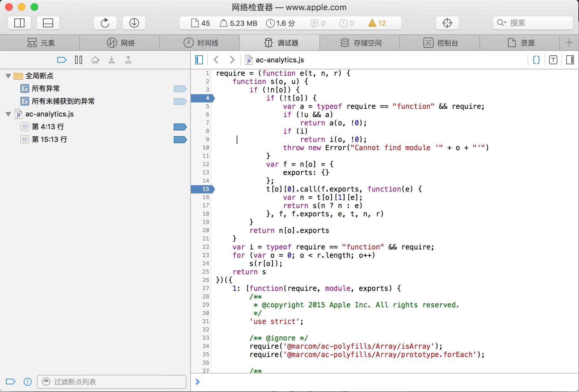The image size is (579, 392).
Task: Click line number 22 in gutter
Action: (x=206, y=247)
